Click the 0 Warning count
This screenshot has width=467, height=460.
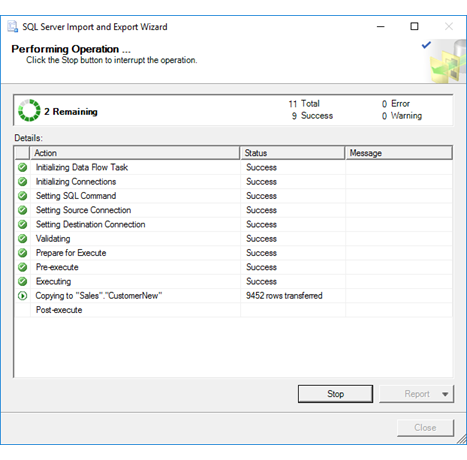tap(402, 116)
